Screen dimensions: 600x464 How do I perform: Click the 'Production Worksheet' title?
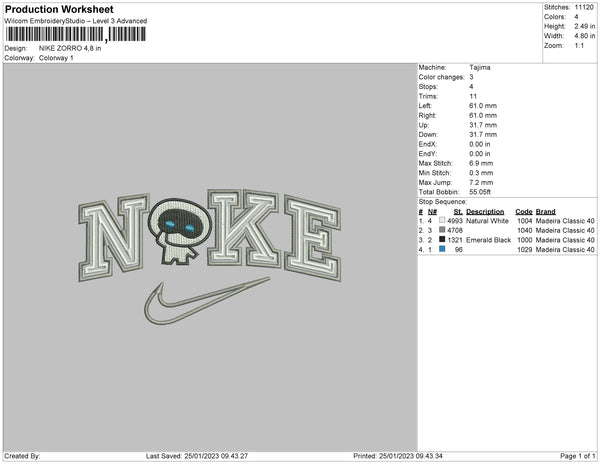click(x=59, y=9)
